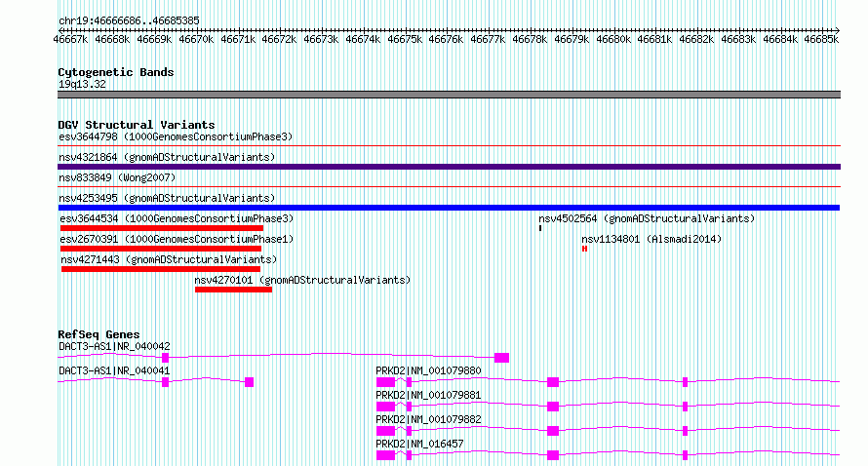Click first wide exon of PRKD2 NM_016457

coord(386,455)
